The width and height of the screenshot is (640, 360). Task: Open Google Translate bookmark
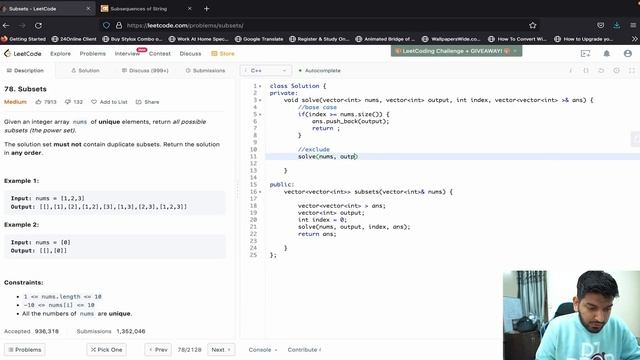[259, 39]
